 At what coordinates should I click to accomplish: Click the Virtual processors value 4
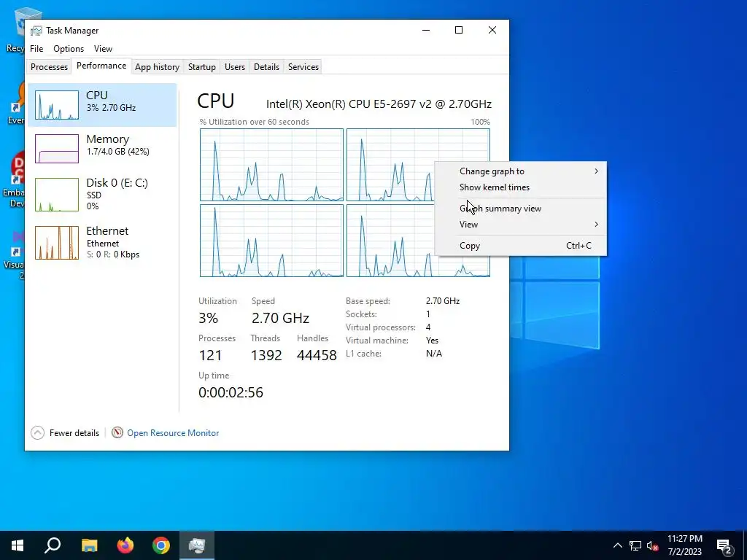pyautogui.click(x=428, y=327)
